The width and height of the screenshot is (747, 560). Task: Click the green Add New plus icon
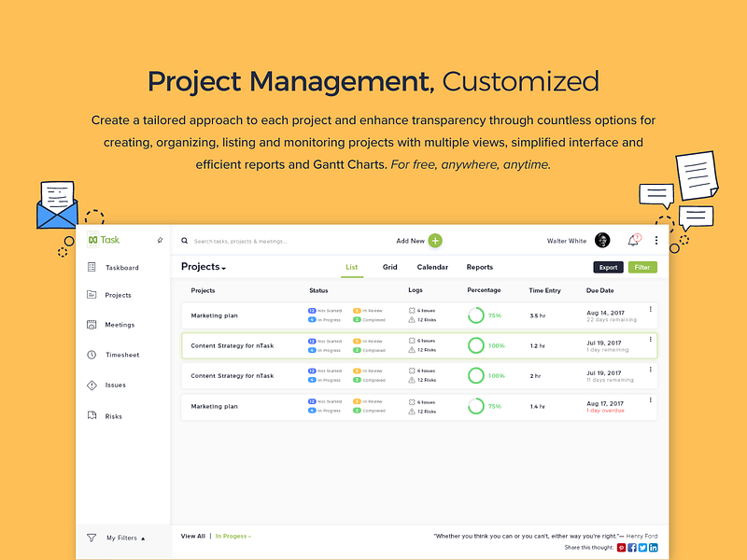435,241
